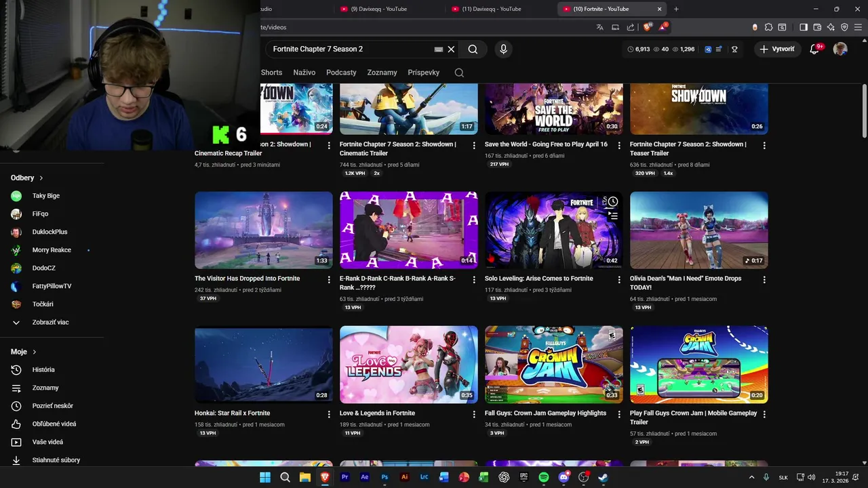Launch Photoshop from the taskbar

point(384,477)
